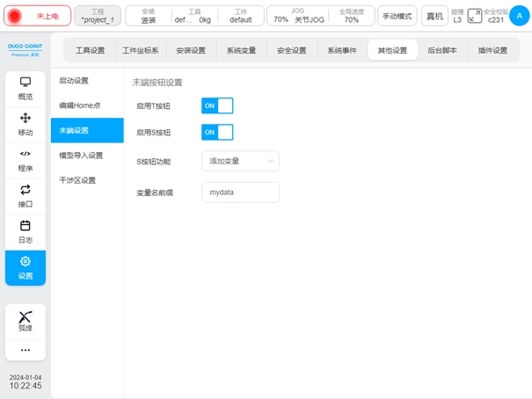Click the 安全校验 expand icon

[475, 16]
